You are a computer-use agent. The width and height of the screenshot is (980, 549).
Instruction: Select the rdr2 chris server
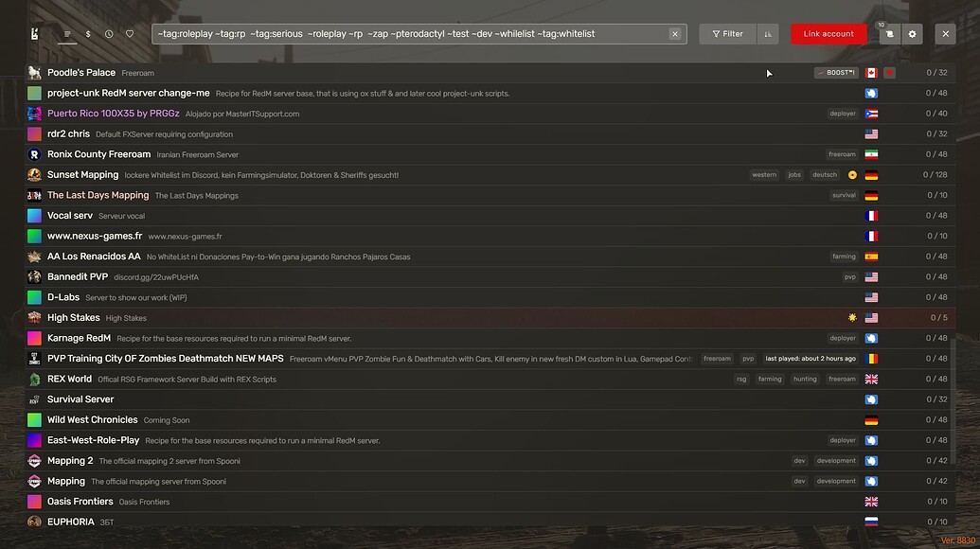(490, 133)
